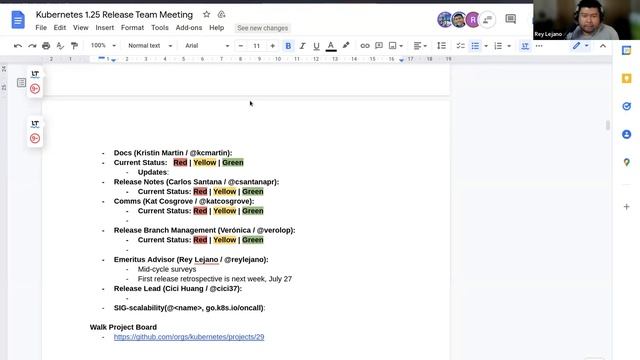640x360 pixels.
Task: Open the zoom level dropdown
Action: pos(103,46)
